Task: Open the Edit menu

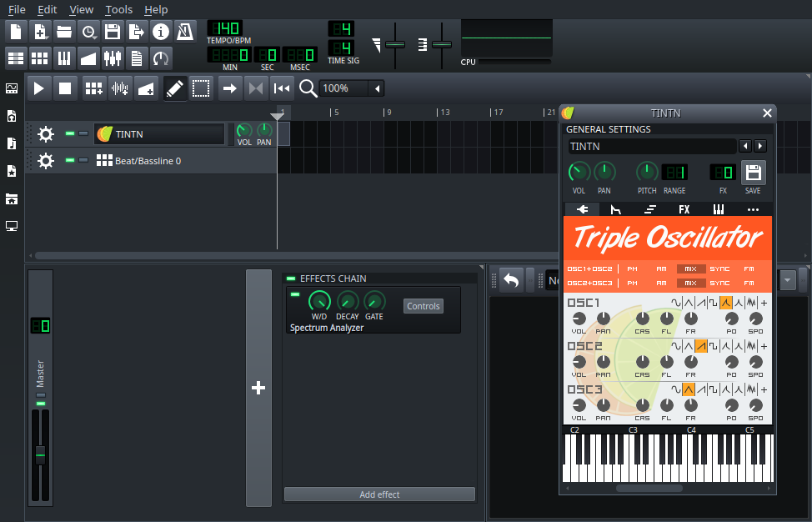Action: click(x=48, y=9)
